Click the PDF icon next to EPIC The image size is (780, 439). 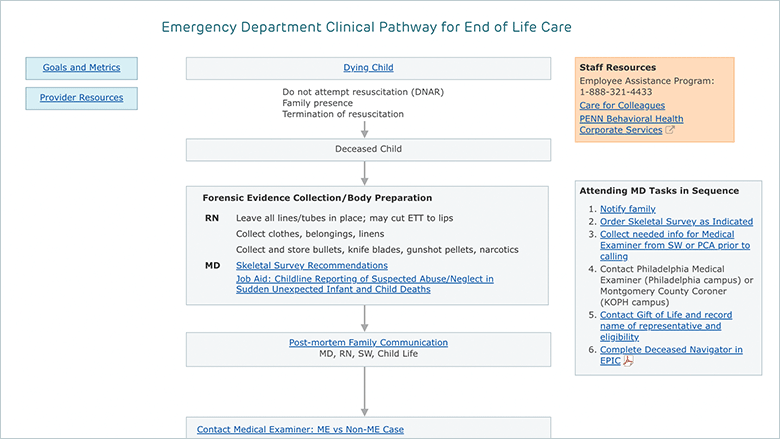(x=628, y=361)
